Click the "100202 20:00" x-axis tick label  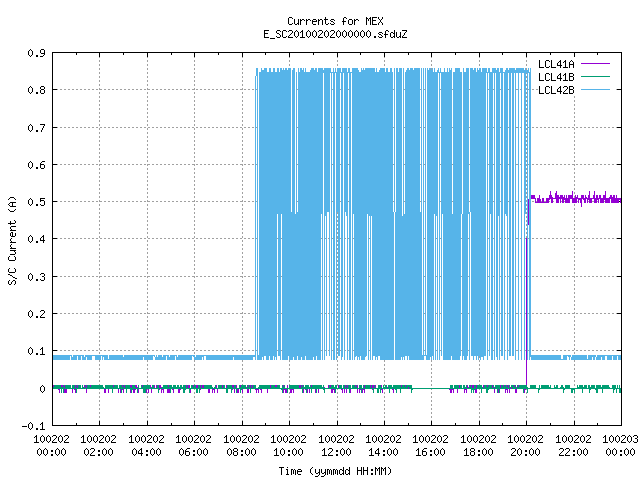tap(525, 446)
